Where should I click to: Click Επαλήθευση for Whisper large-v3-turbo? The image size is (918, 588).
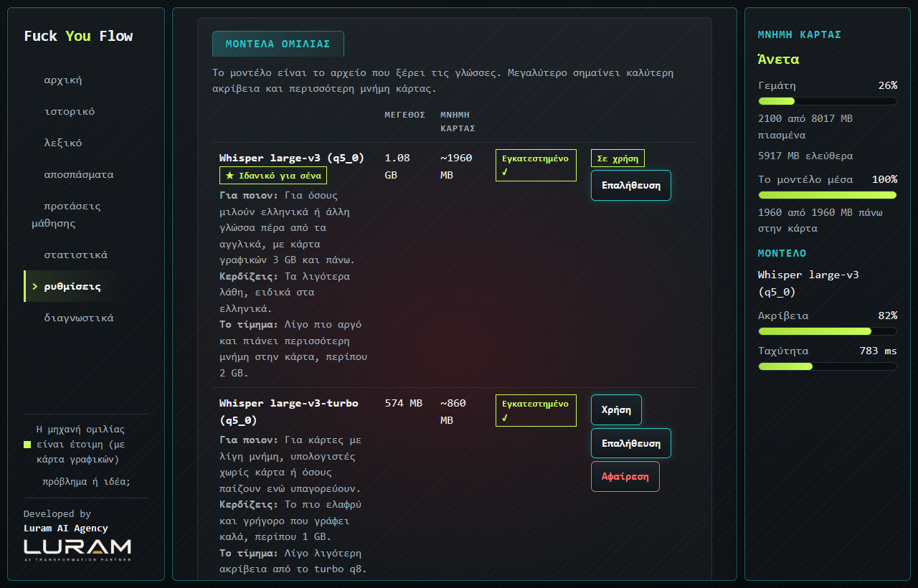631,443
